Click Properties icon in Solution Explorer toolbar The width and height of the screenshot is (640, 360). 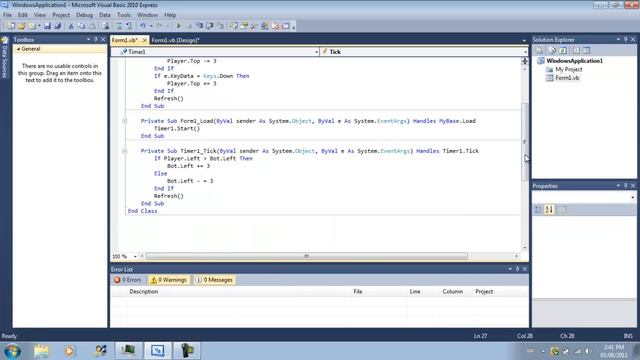(540, 51)
